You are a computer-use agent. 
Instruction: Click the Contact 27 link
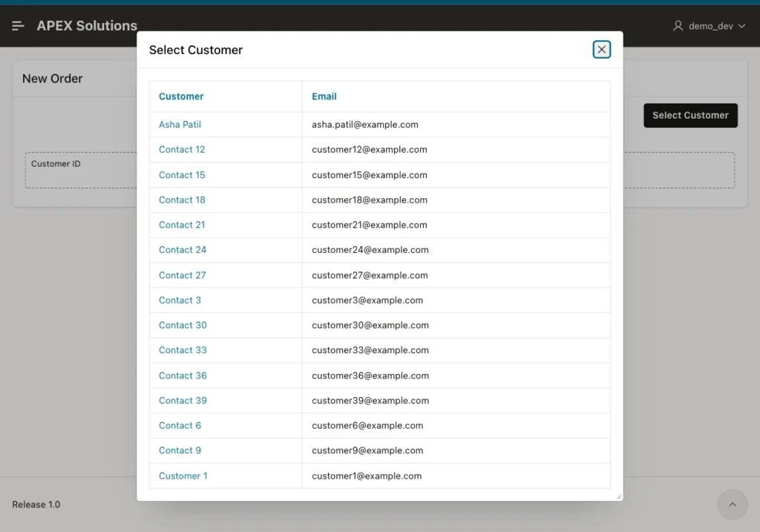[x=183, y=275]
